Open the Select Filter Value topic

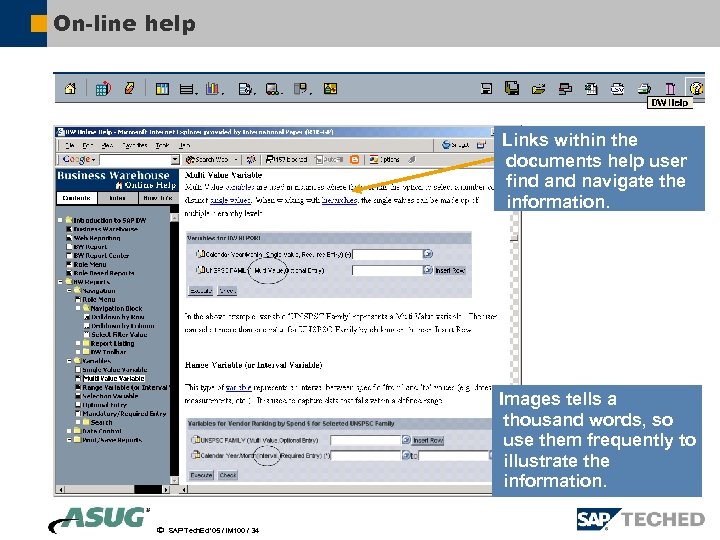click(x=119, y=334)
